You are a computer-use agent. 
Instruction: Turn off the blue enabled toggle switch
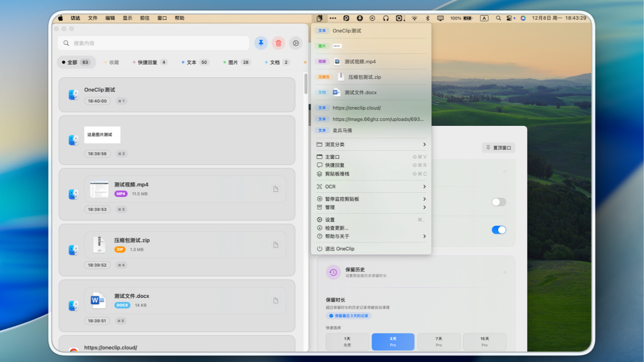tap(499, 230)
